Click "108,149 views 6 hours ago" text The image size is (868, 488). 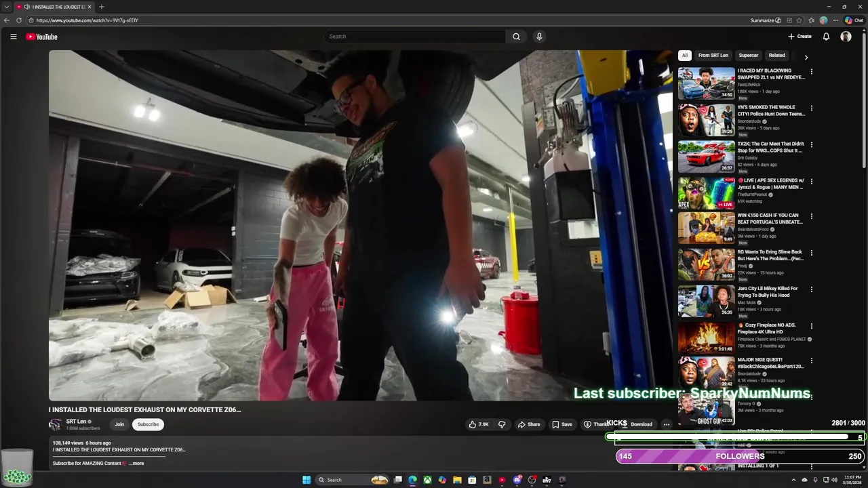(81, 443)
